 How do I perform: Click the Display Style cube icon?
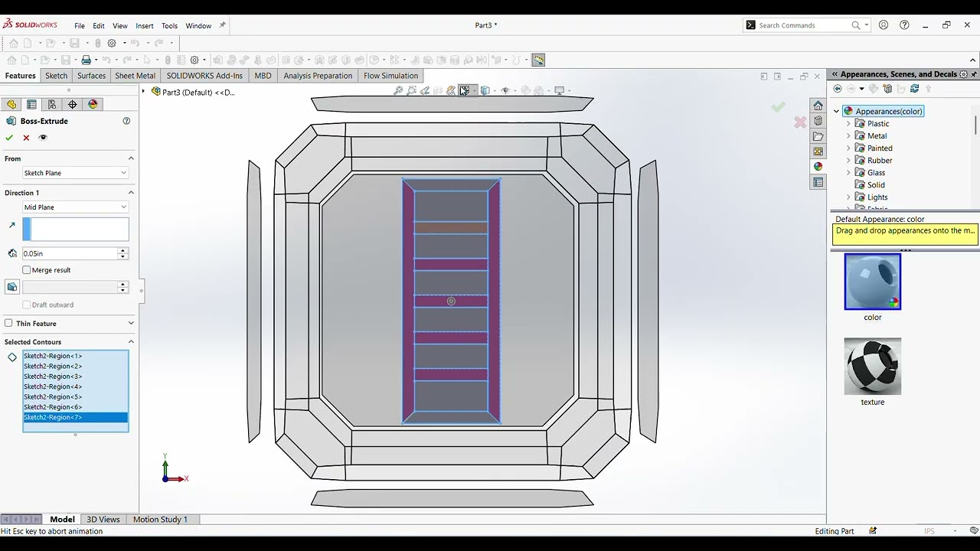pos(485,90)
